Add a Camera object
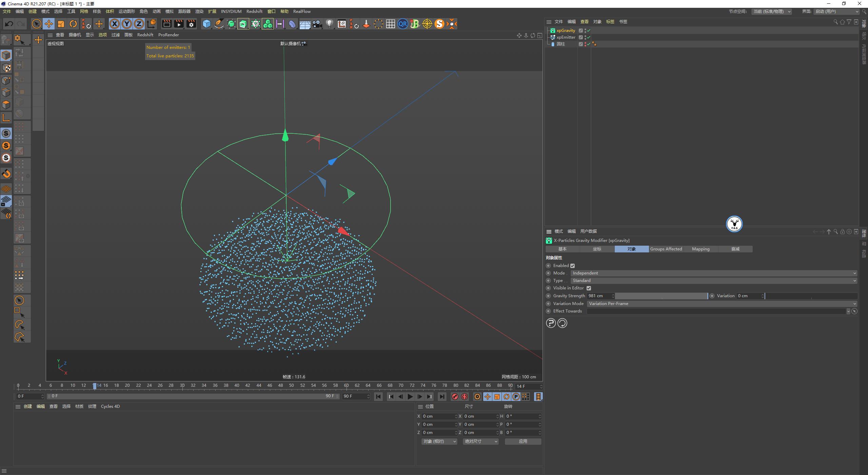The height and width of the screenshot is (475, 868). pos(317,24)
